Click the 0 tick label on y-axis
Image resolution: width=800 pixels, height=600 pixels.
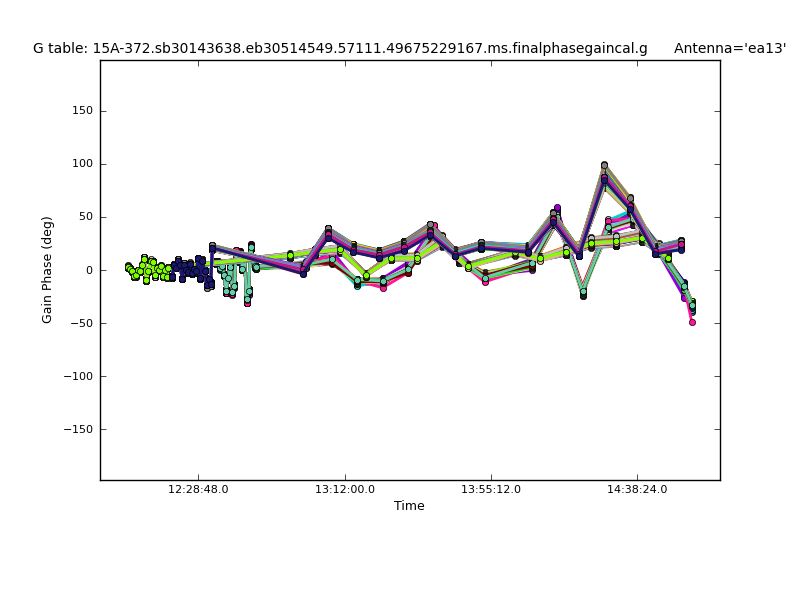pos(89,270)
